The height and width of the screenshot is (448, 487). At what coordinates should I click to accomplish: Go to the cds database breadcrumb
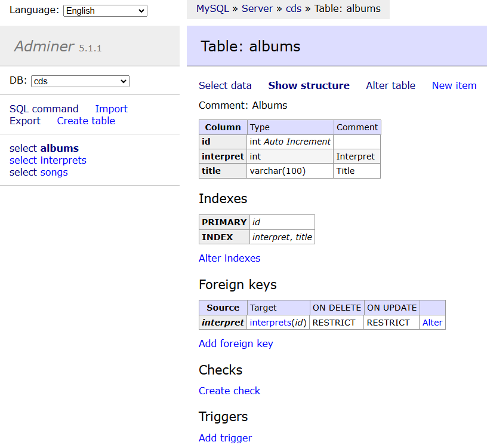click(x=294, y=9)
